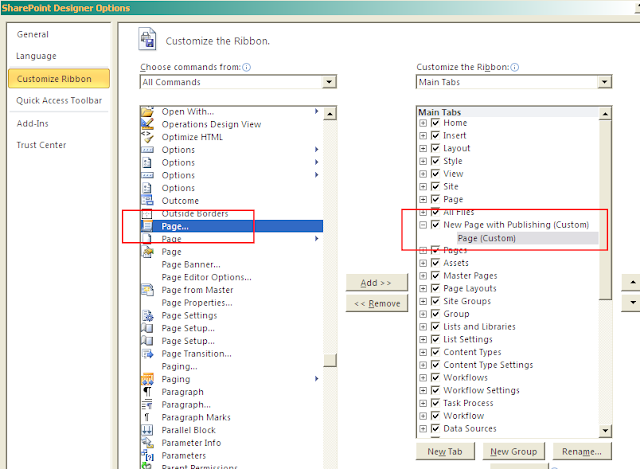Open the Add-Ins category
Viewport: 640px width, 469px height.
(33, 123)
